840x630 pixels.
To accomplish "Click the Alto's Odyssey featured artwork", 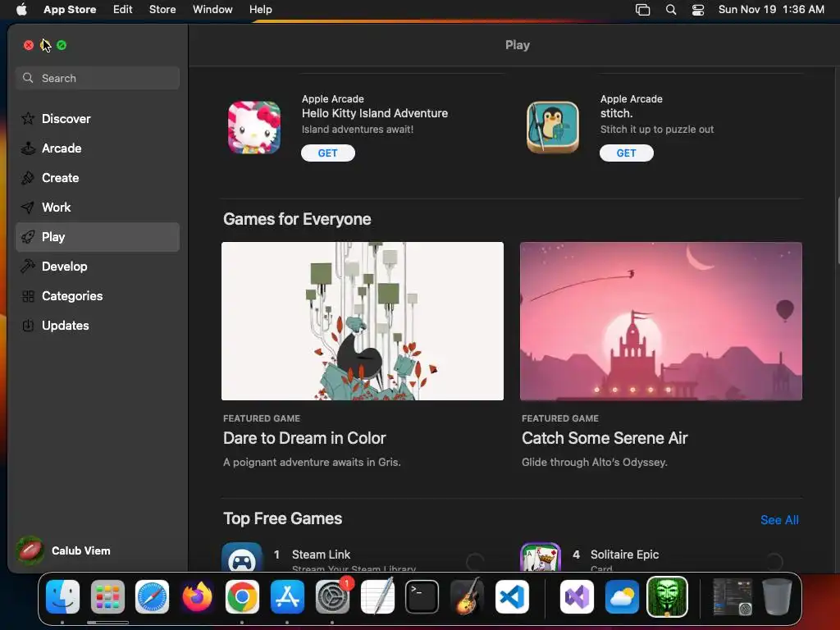I will click(x=661, y=321).
